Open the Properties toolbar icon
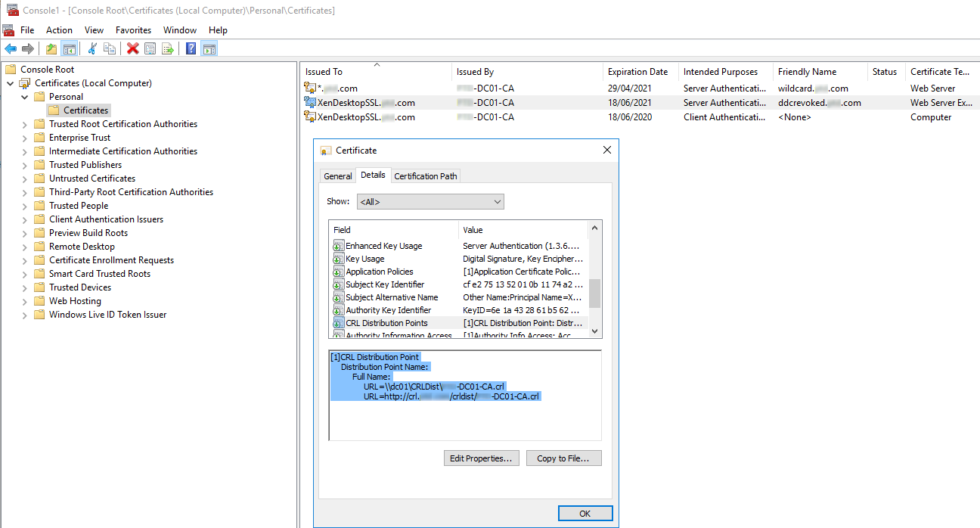This screenshot has height=528, width=980. [x=151, y=48]
